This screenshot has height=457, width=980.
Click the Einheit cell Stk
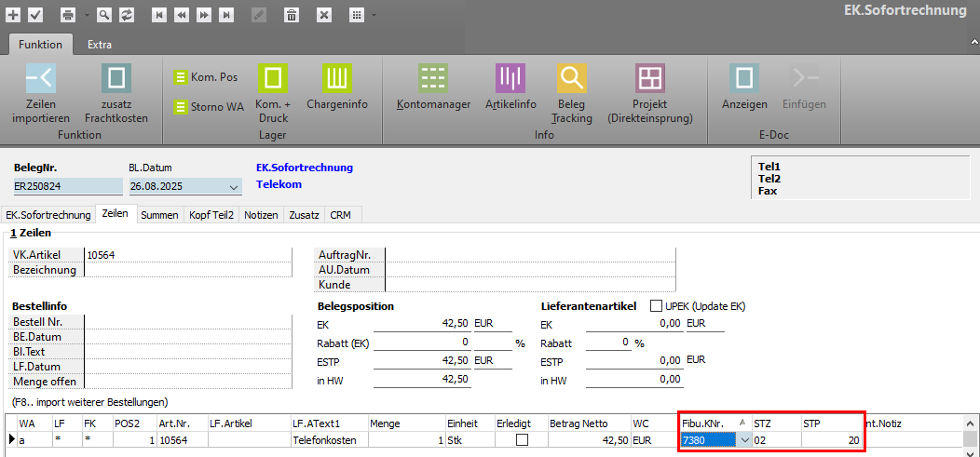click(470, 440)
